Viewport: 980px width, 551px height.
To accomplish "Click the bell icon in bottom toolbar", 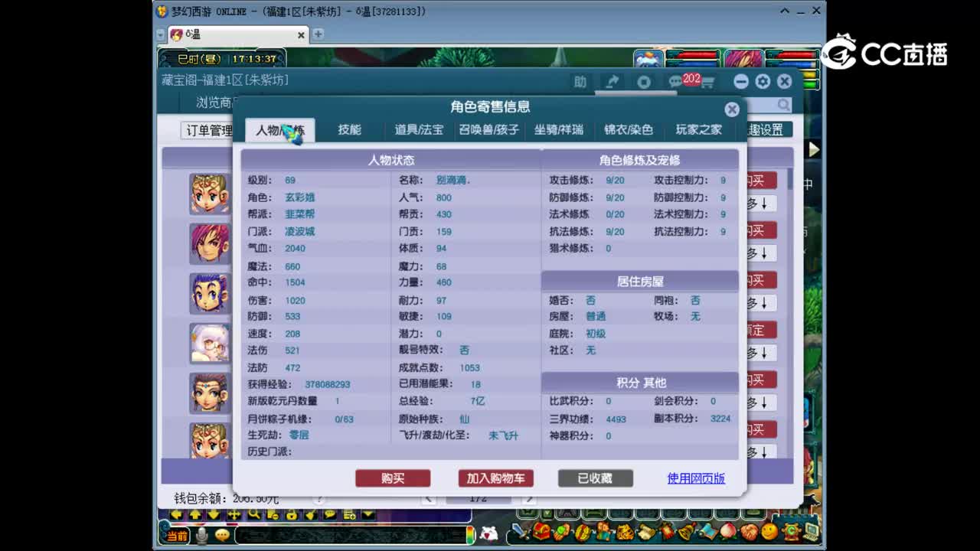I will (x=687, y=531).
